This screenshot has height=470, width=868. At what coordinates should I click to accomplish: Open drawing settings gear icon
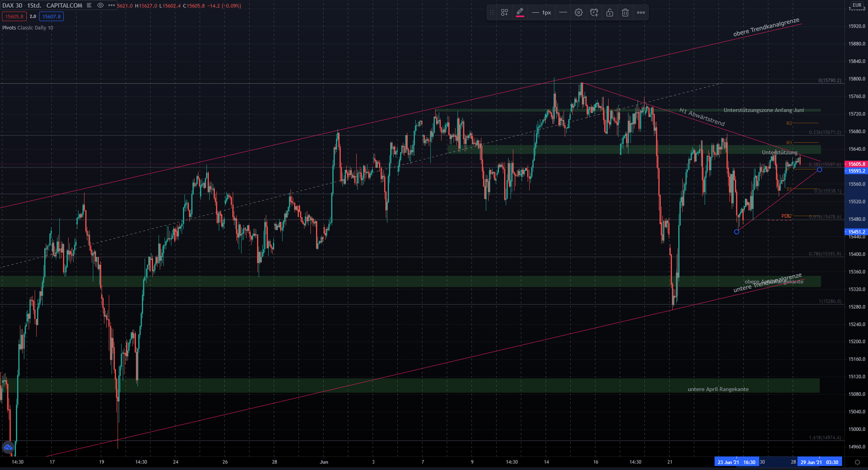(x=578, y=12)
